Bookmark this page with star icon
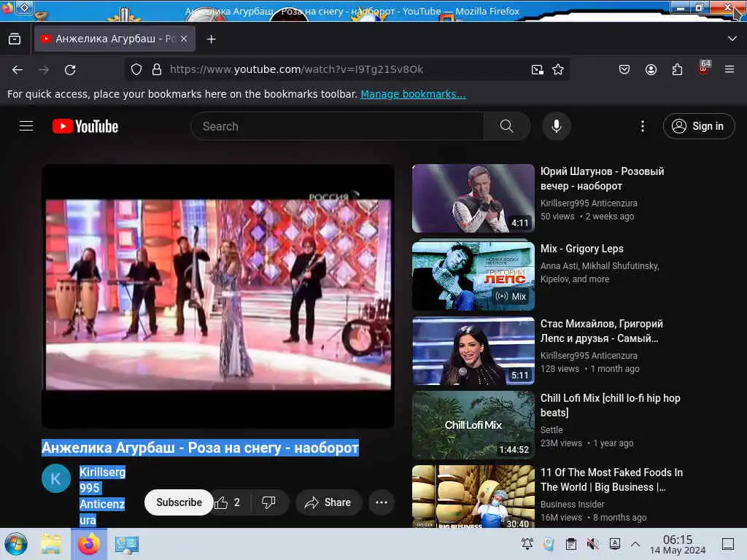This screenshot has width=747, height=560. click(558, 69)
